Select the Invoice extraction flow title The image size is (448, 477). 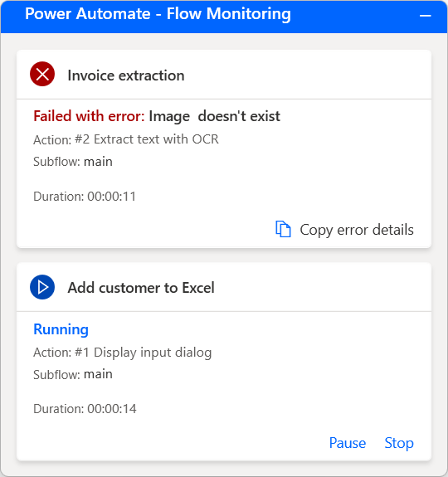coord(126,75)
